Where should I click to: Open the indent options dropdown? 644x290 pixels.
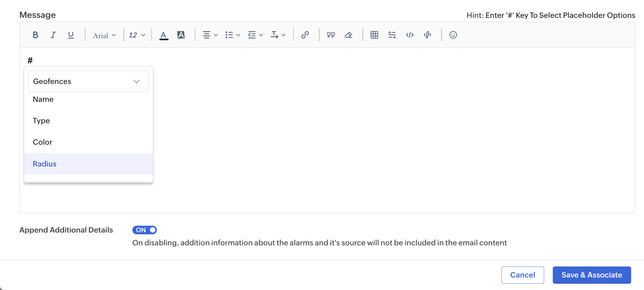coord(256,35)
